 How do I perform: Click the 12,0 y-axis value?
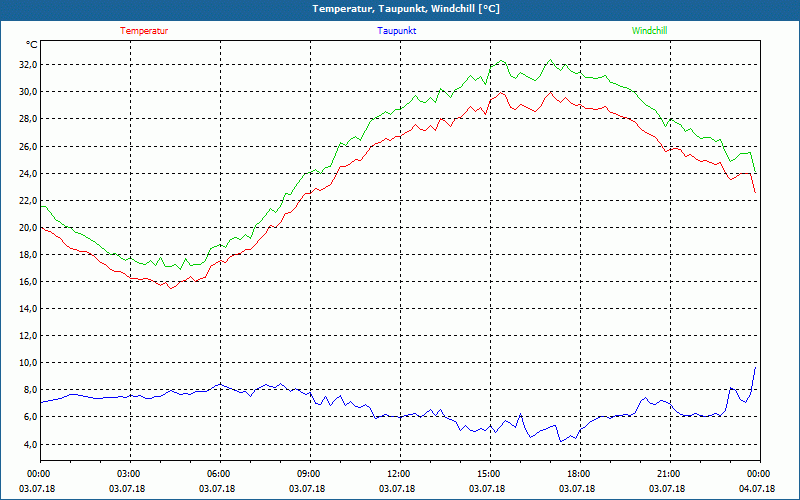tap(28, 336)
